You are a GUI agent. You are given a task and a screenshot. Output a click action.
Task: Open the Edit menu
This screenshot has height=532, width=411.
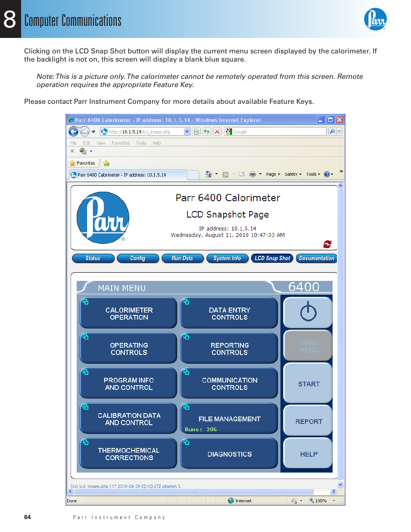click(x=87, y=143)
